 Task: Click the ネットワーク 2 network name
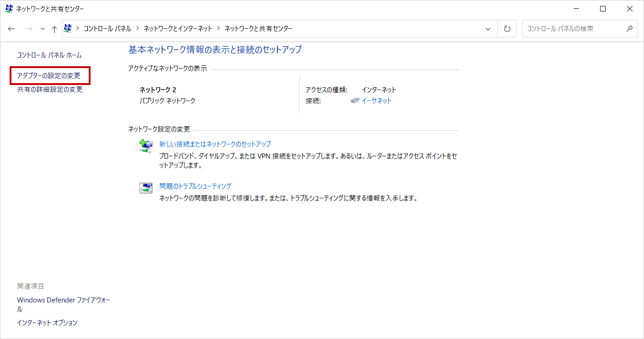(158, 90)
